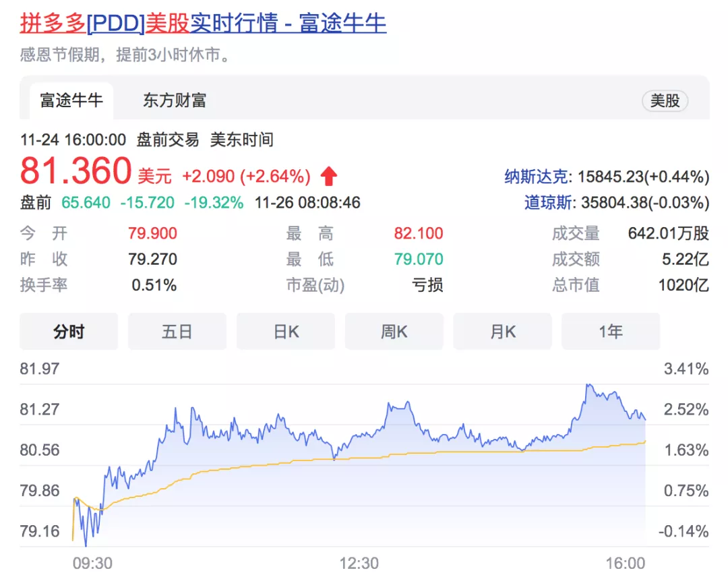
Task: Click the blue price line peak on chart
Action: 588,385
